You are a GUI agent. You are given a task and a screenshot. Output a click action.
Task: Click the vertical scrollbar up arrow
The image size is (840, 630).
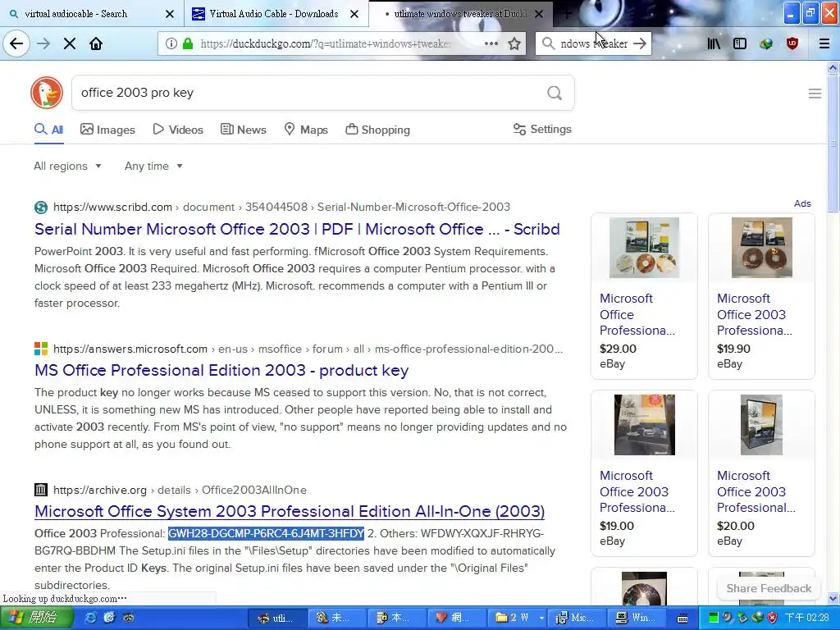coord(833,67)
